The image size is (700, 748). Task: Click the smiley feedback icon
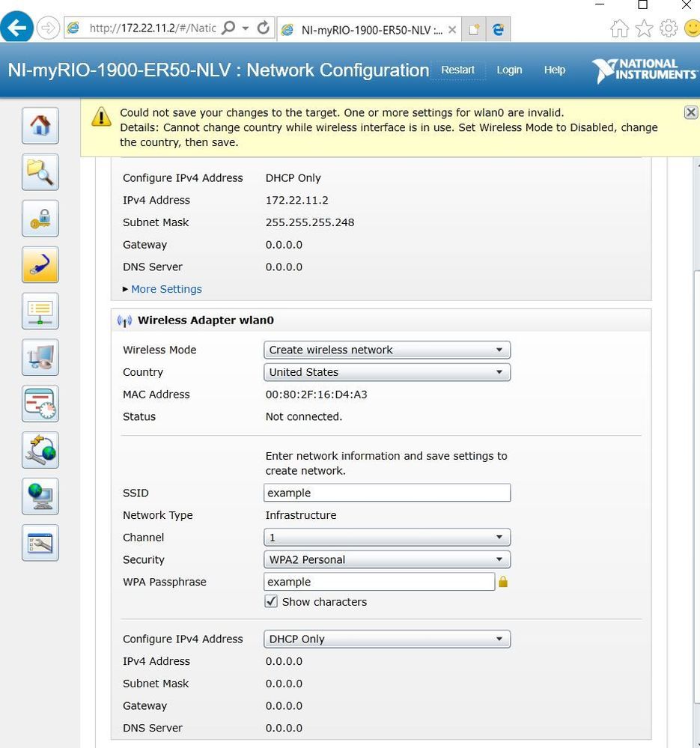tap(693, 28)
